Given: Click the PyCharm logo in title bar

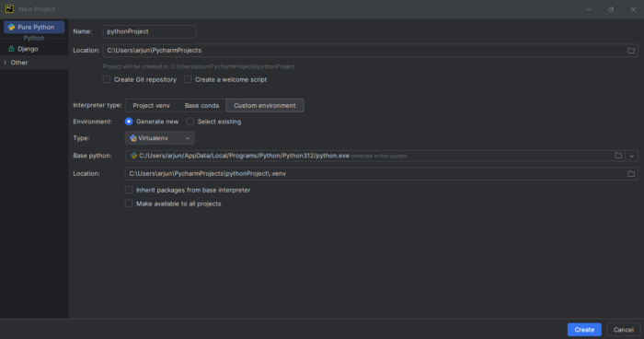Looking at the screenshot, I should point(9,8).
